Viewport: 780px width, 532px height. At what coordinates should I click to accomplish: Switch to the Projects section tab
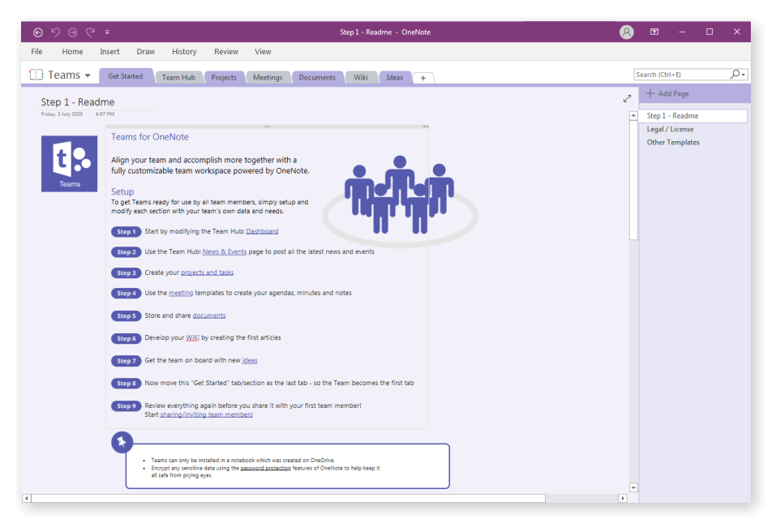[224, 78]
